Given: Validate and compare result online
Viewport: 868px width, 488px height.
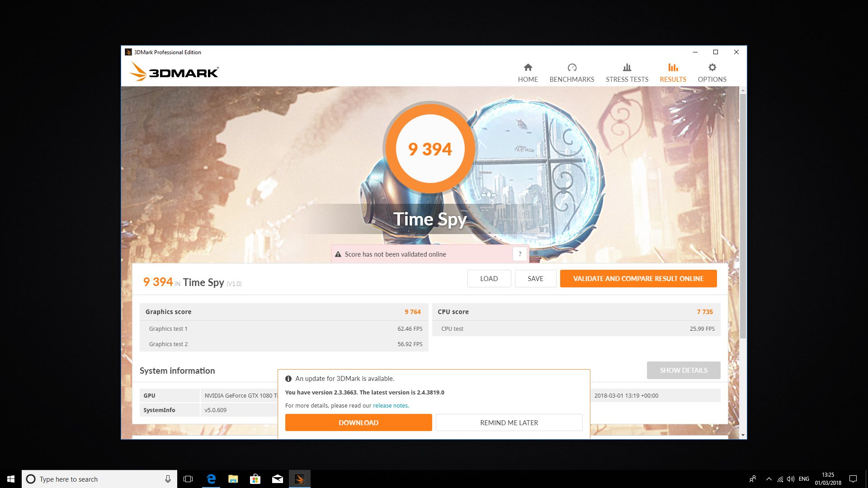Looking at the screenshot, I should pyautogui.click(x=638, y=278).
